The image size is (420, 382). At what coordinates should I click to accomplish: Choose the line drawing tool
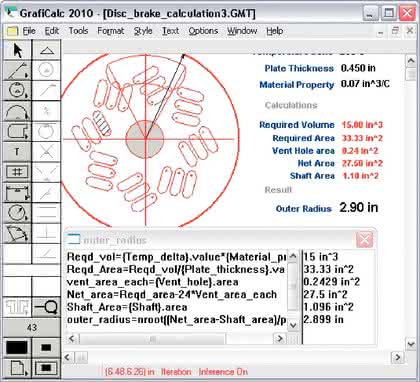pyautogui.click(x=17, y=70)
